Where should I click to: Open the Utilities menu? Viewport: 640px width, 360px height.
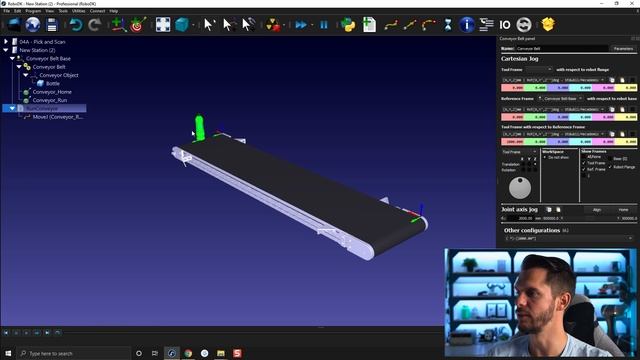[x=78, y=11]
